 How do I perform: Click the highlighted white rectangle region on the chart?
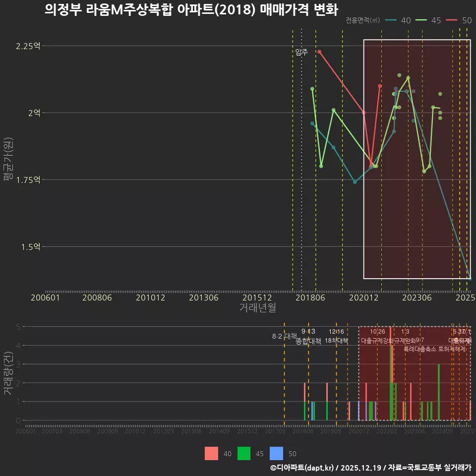416,159
